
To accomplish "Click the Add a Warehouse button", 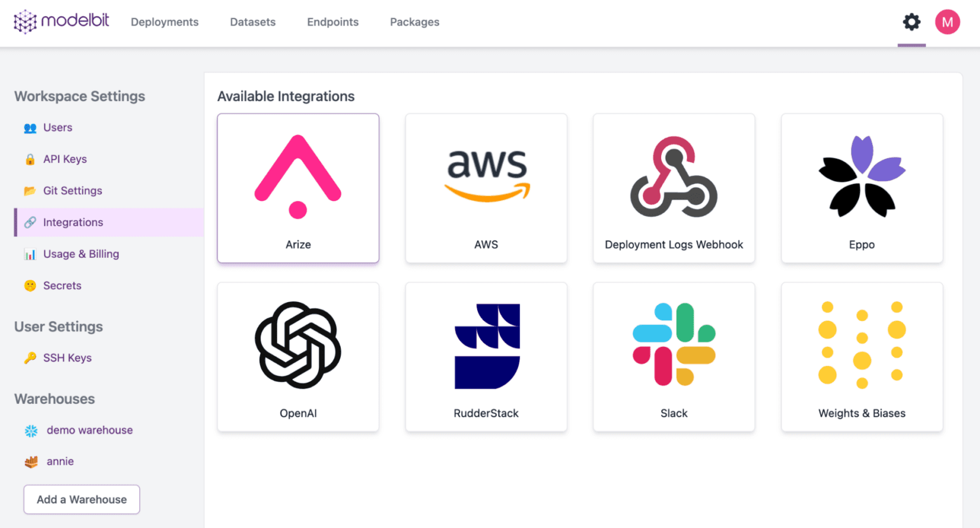I will (82, 500).
